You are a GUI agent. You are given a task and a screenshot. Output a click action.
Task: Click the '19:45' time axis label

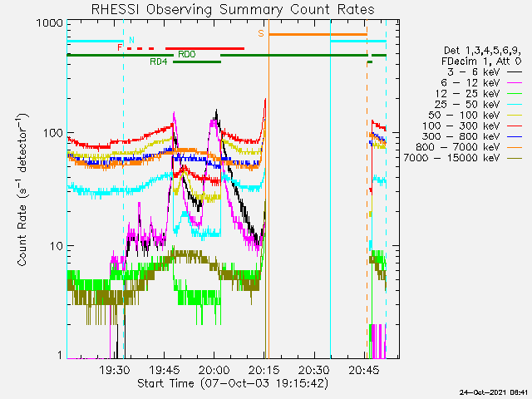tap(165, 370)
